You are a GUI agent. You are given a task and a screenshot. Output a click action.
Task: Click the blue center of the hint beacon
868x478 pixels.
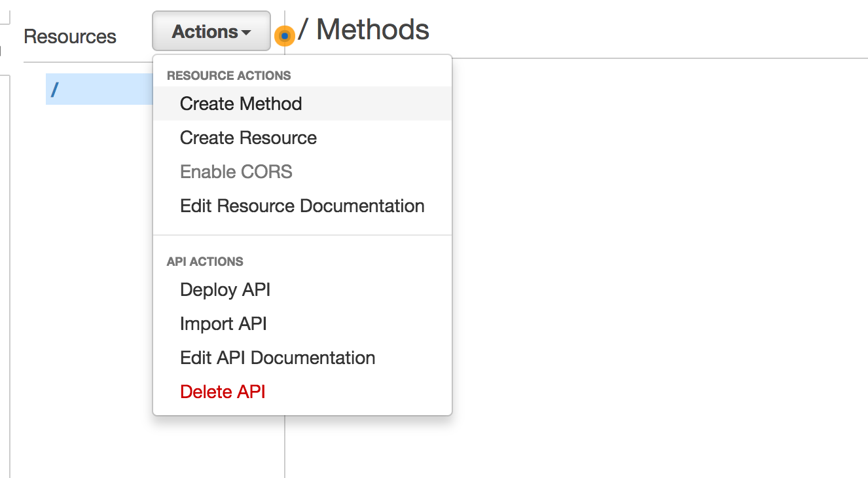[284, 37]
